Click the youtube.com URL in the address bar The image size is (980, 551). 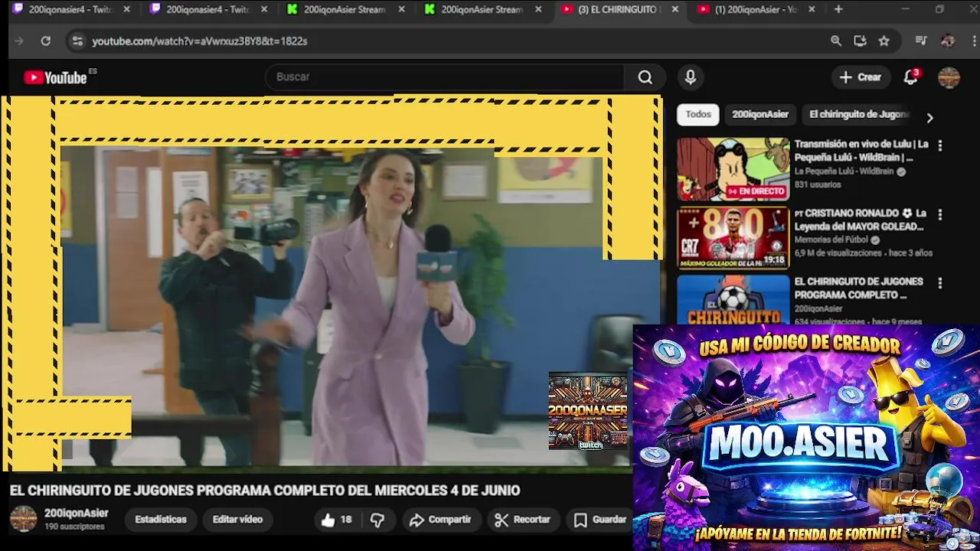[200, 41]
